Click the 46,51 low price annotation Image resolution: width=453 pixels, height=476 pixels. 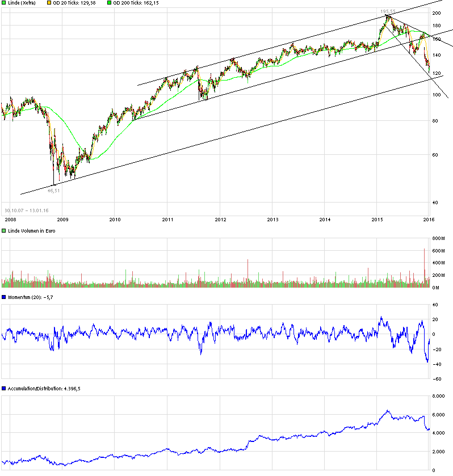(x=54, y=191)
